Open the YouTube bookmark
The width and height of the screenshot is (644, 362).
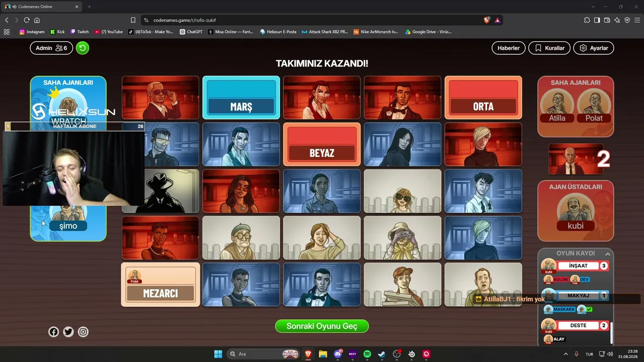(109, 32)
